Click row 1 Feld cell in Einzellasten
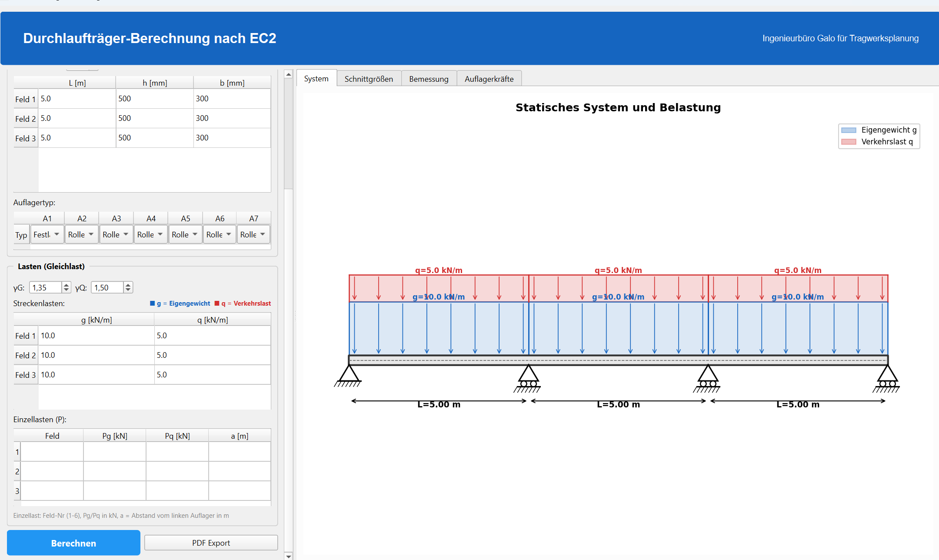 pyautogui.click(x=52, y=452)
